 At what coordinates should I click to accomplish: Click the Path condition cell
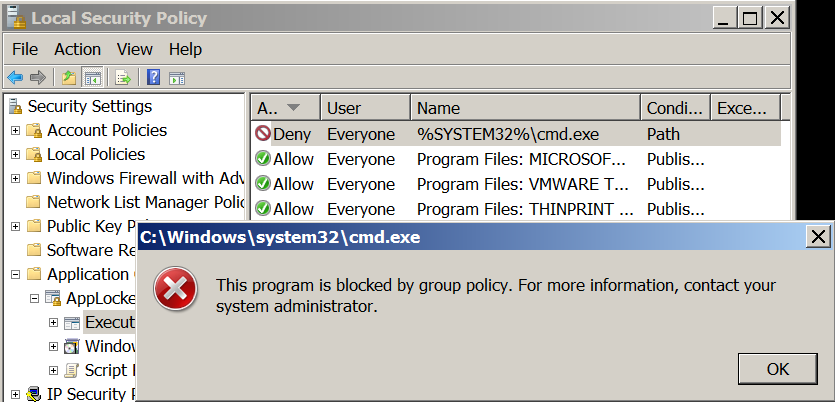click(x=663, y=134)
